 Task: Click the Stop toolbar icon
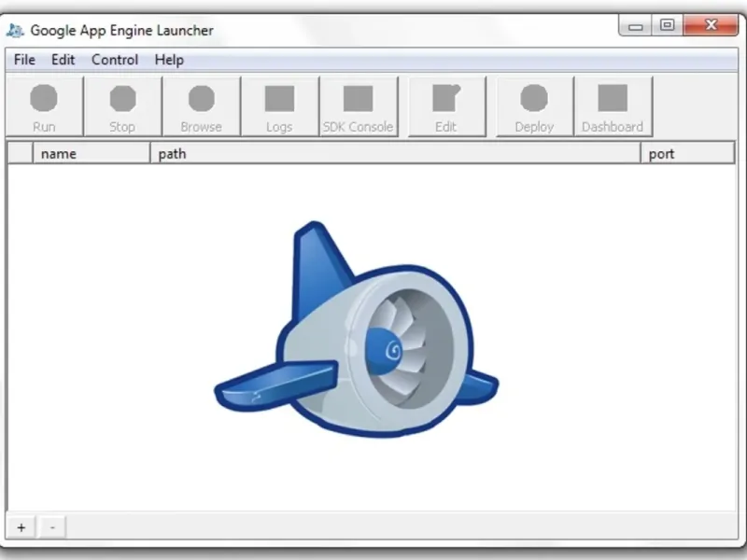click(123, 106)
